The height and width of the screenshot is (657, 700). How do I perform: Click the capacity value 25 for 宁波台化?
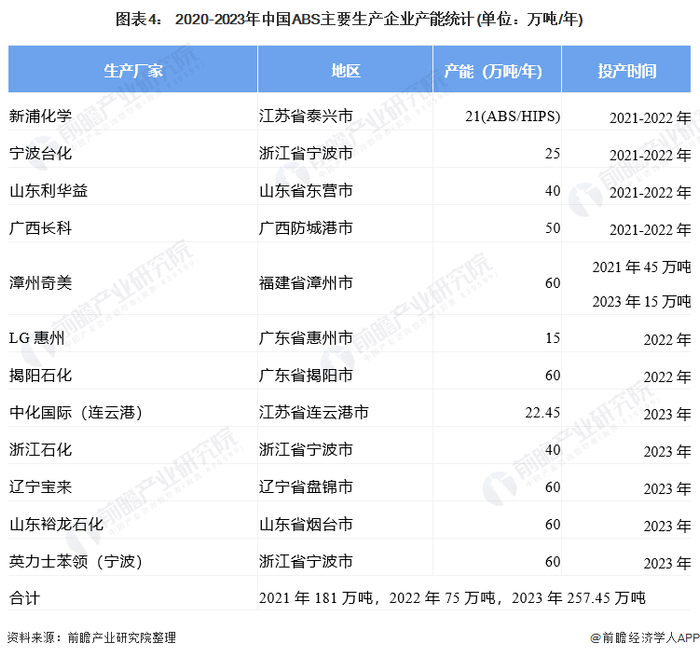click(x=553, y=154)
